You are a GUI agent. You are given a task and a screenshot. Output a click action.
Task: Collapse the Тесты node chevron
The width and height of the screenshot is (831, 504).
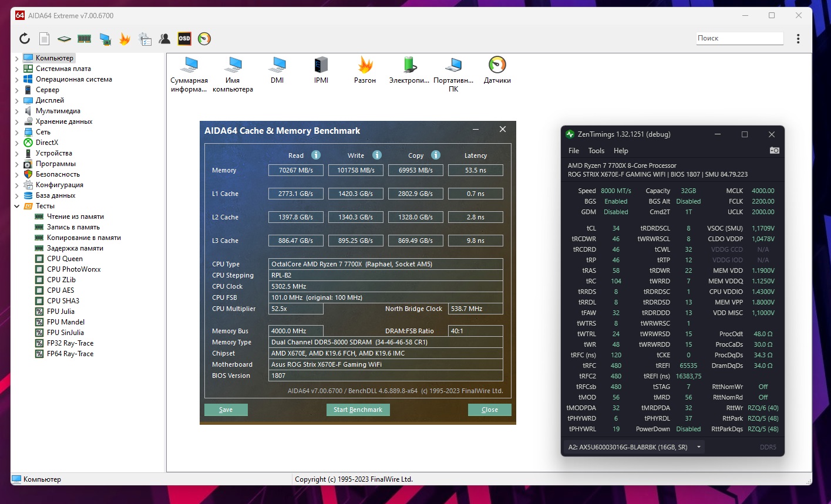16,206
